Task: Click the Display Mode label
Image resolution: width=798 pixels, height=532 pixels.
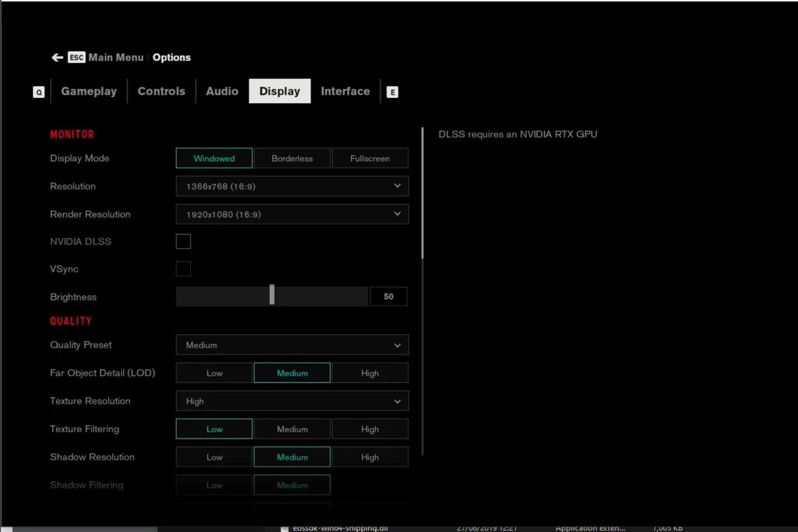Action: tap(79, 158)
